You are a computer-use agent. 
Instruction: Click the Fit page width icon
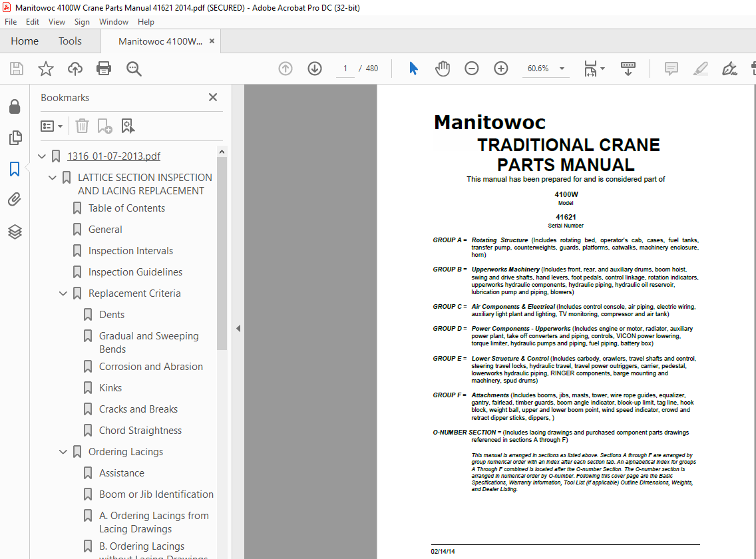coord(590,69)
